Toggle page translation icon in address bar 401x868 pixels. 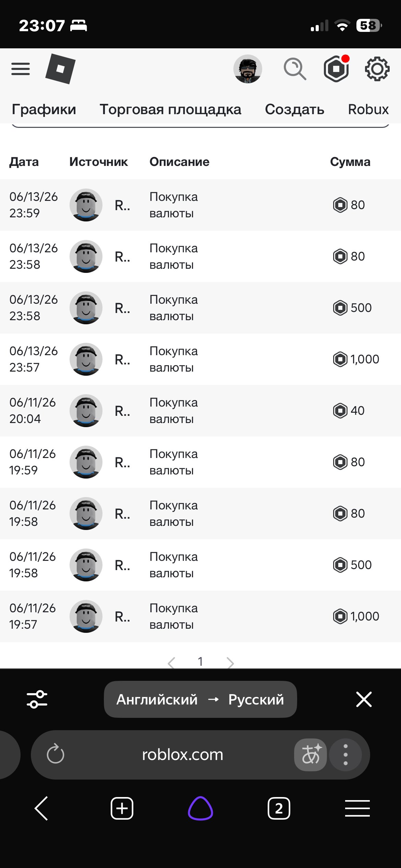(x=311, y=755)
